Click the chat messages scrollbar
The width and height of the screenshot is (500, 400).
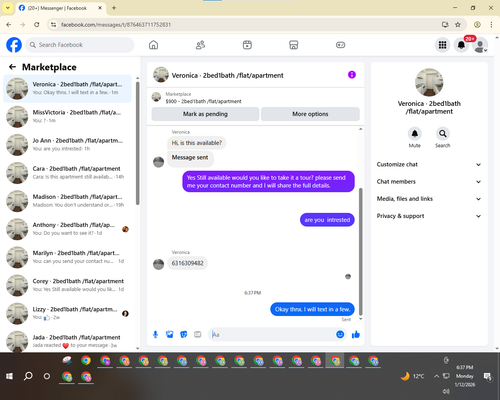(x=360, y=252)
